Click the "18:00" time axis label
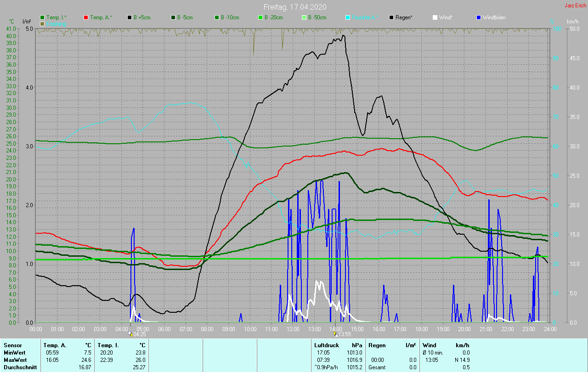This screenshot has width=588, height=372. (422, 329)
